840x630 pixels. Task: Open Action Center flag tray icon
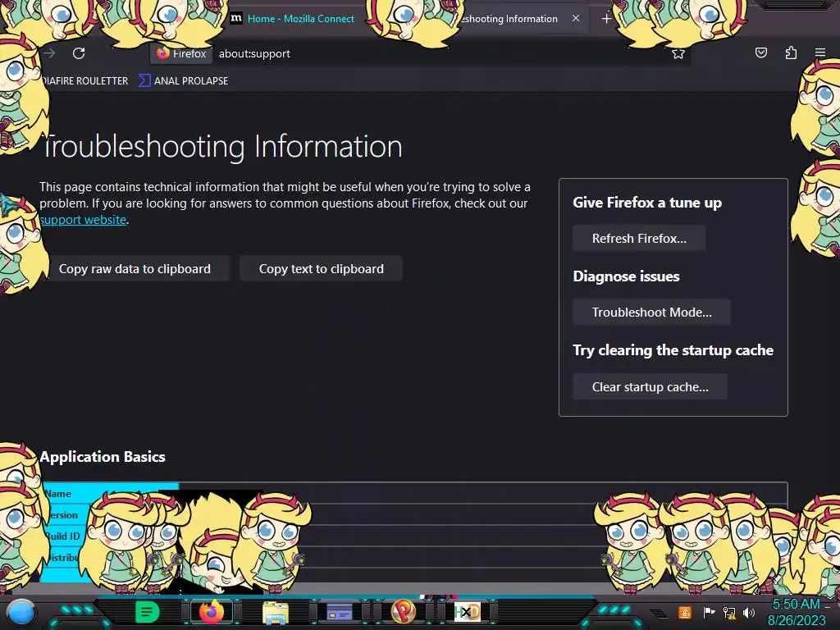click(x=709, y=612)
